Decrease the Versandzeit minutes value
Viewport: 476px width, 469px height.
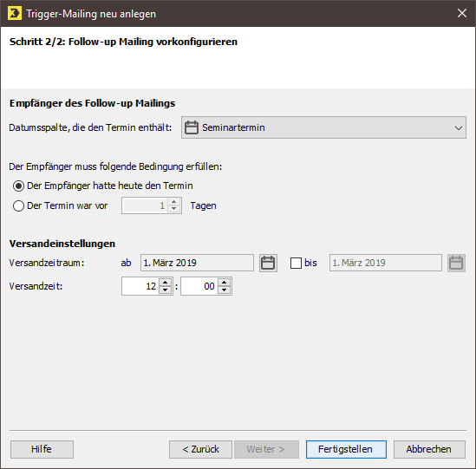pos(224,290)
